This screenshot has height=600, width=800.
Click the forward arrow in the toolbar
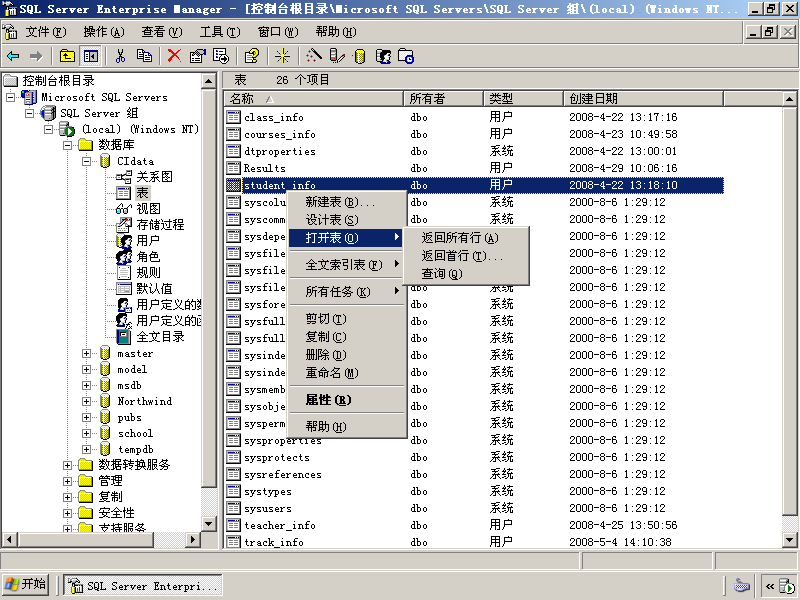pos(36,56)
